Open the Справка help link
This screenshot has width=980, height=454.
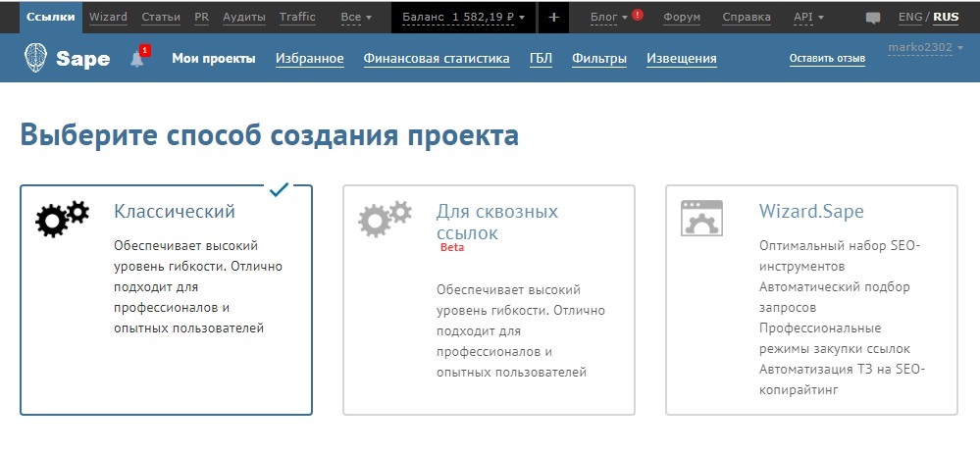tap(747, 17)
